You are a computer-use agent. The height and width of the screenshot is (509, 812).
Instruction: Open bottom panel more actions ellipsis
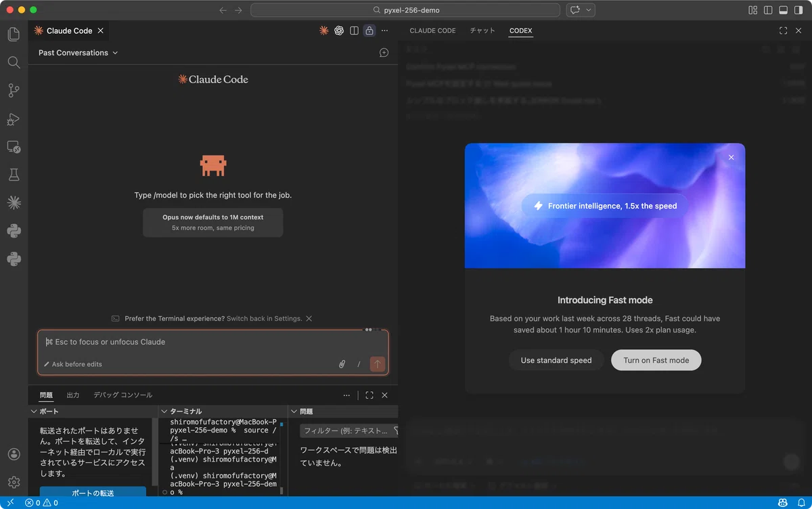tap(346, 395)
